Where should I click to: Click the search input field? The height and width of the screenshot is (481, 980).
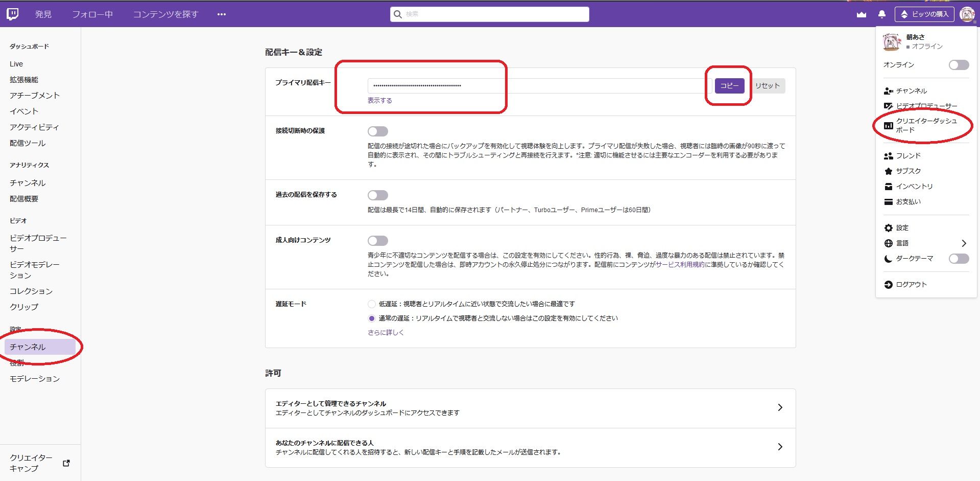pyautogui.click(x=489, y=14)
